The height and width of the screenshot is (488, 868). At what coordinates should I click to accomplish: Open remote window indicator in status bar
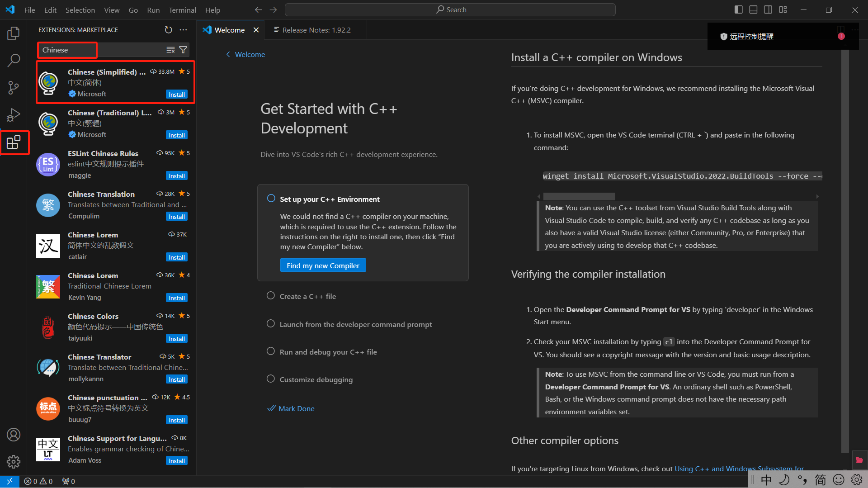pyautogui.click(x=9, y=481)
